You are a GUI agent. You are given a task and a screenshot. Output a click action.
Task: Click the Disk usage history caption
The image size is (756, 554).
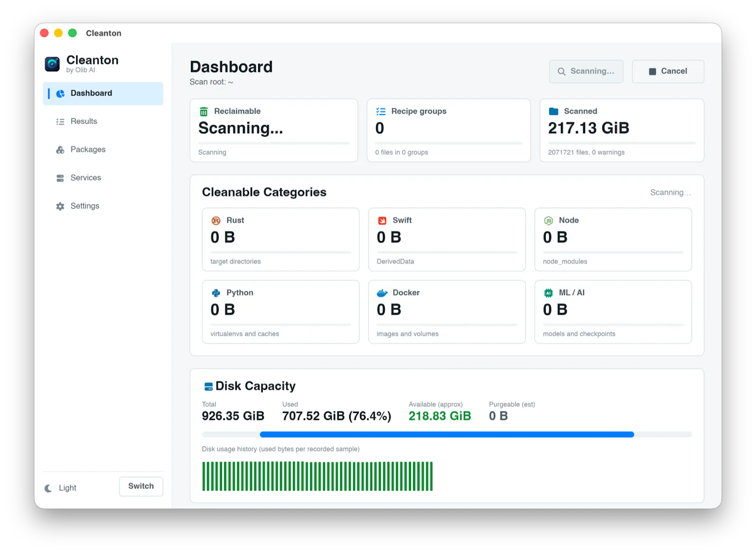click(x=281, y=449)
